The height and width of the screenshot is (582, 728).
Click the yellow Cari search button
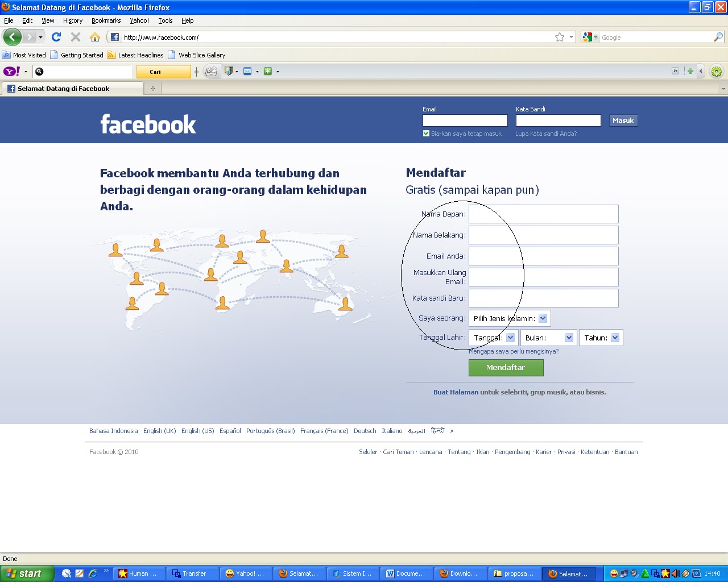pyautogui.click(x=163, y=72)
